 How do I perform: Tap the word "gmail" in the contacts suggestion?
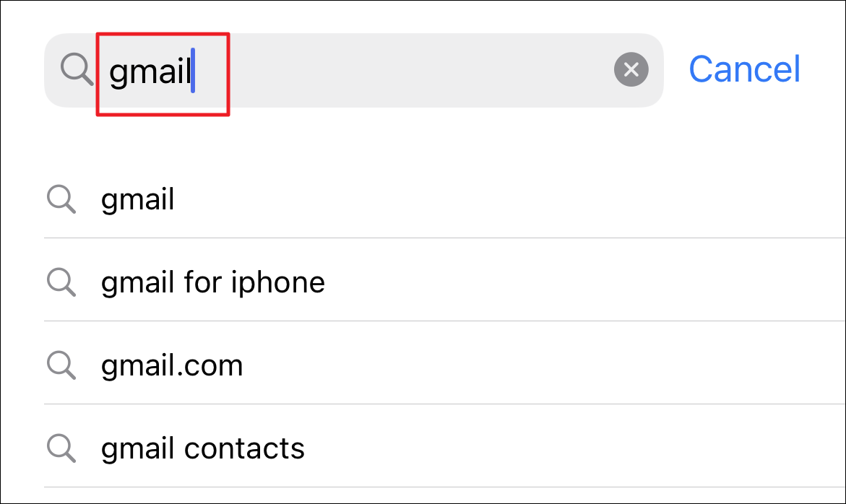tap(137, 448)
